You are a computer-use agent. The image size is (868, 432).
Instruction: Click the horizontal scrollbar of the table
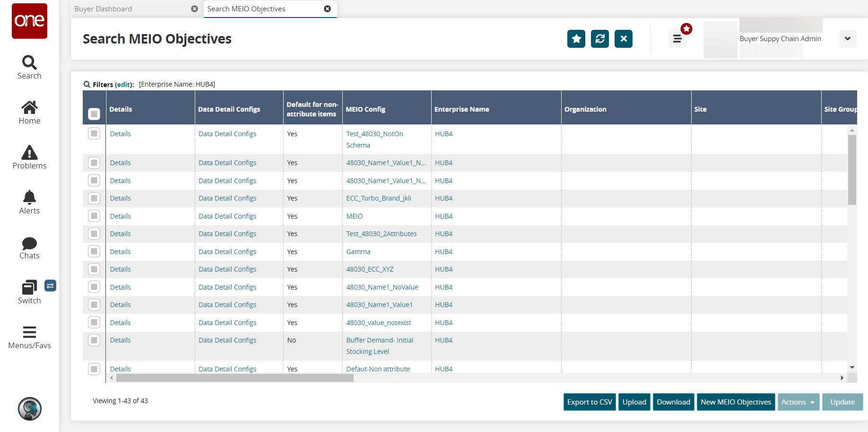click(234, 378)
